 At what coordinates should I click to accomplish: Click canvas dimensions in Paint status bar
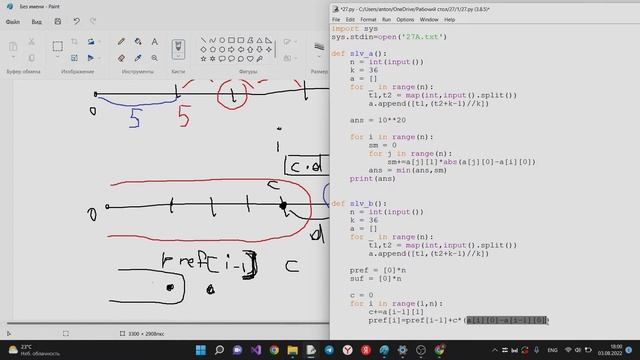pos(142,333)
